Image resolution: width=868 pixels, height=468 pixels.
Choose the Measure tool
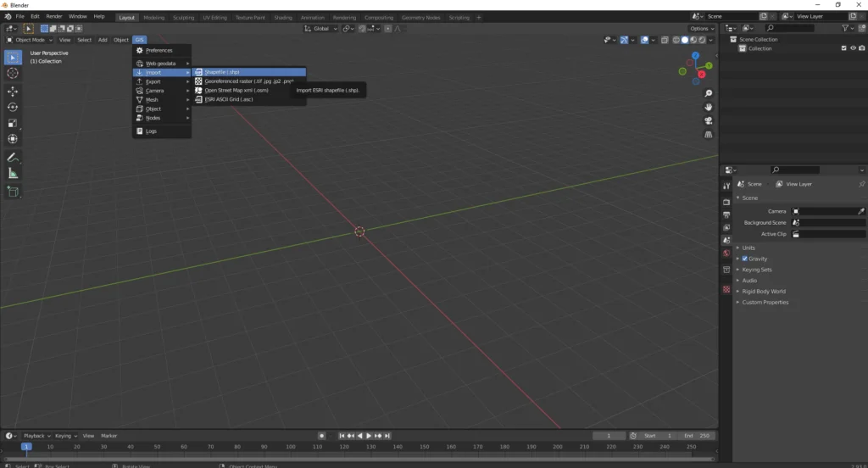(13, 174)
